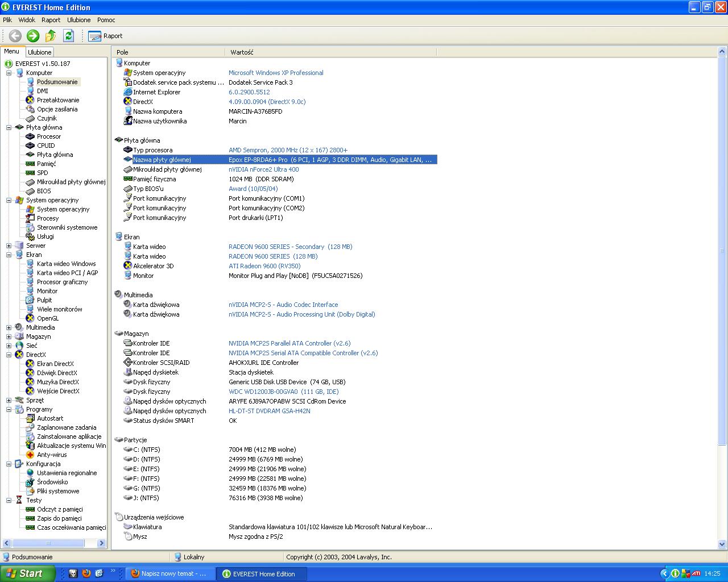Click the EVEREST Home Edition taskbar button
The width and height of the screenshot is (728, 582).
[x=262, y=573]
